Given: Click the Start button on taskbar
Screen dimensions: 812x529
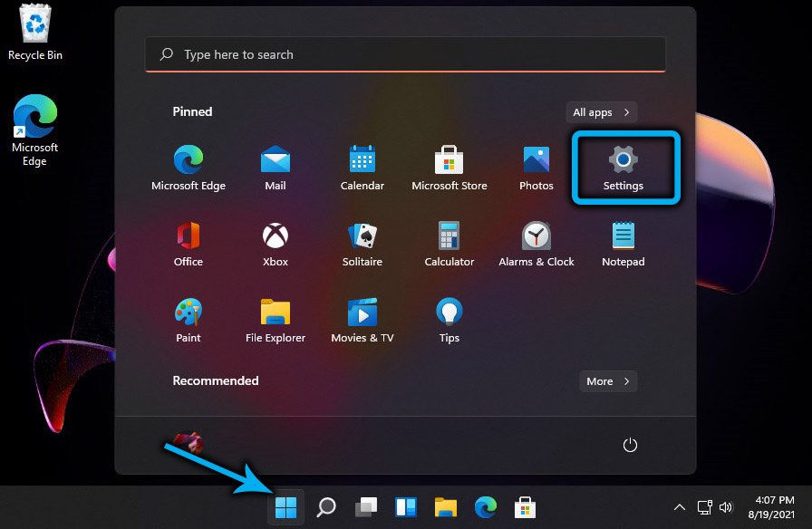Looking at the screenshot, I should [x=286, y=507].
